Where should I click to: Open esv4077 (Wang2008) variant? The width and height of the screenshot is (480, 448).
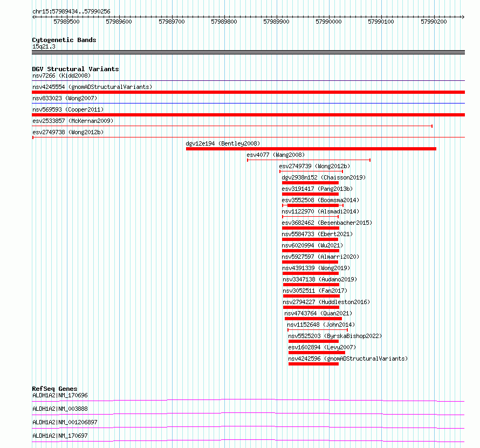(276, 155)
